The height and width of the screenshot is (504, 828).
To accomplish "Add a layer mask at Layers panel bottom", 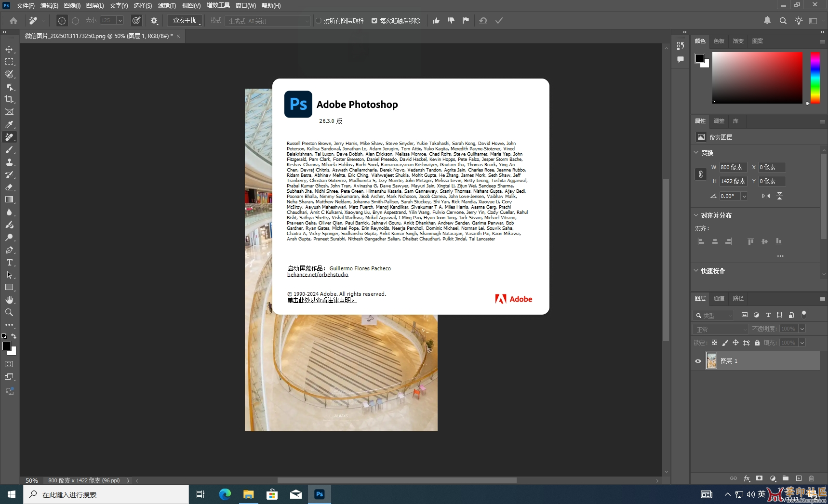I will pos(760,478).
